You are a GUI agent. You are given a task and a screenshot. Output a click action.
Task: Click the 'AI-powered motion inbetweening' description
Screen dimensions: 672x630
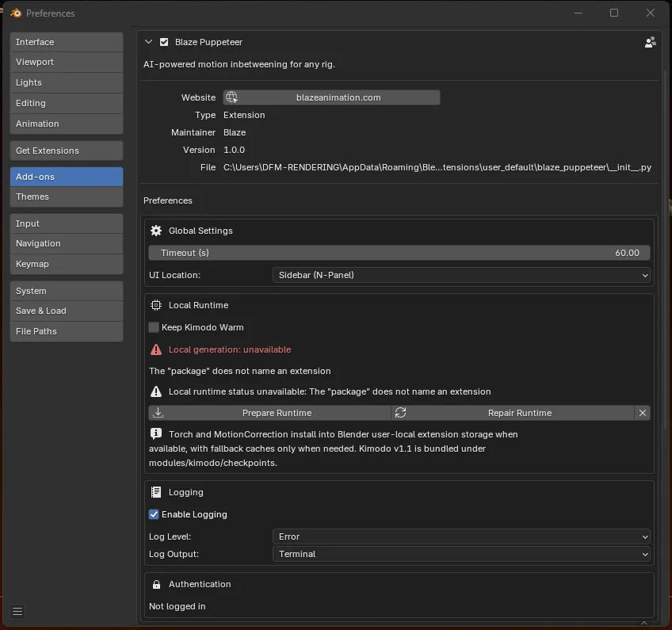click(239, 64)
